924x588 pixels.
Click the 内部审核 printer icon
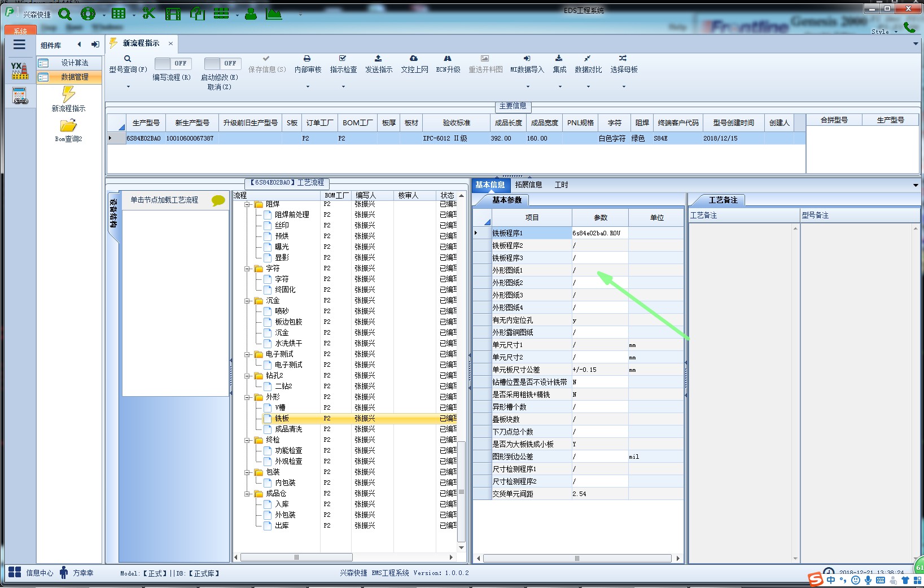(307, 58)
